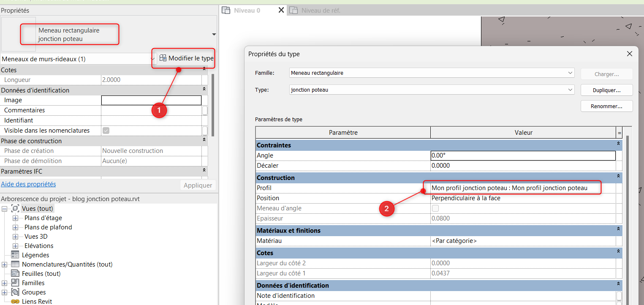Toggle Visible dans les nomenclatures checkbox
This screenshot has height=305, width=644.
[106, 131]
